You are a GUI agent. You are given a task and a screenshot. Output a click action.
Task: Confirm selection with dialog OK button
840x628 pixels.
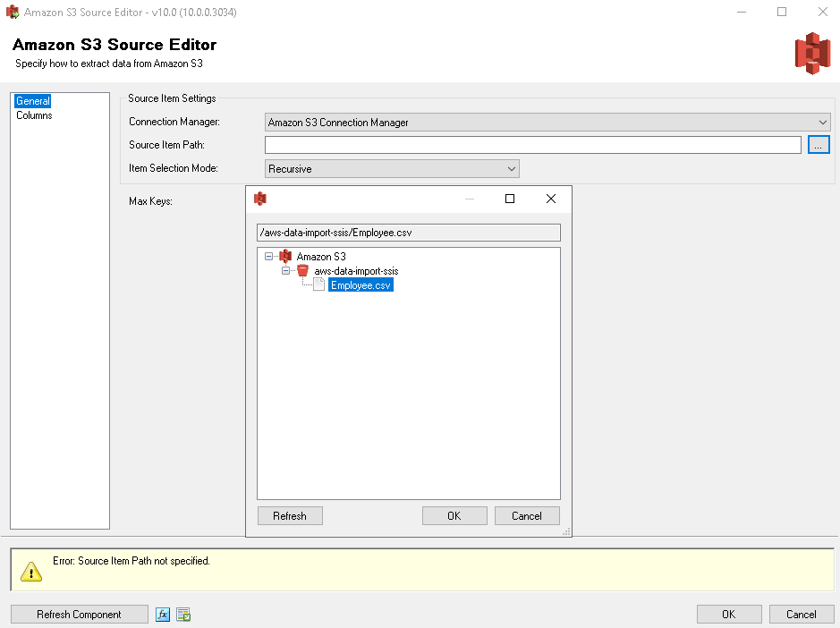454,515
